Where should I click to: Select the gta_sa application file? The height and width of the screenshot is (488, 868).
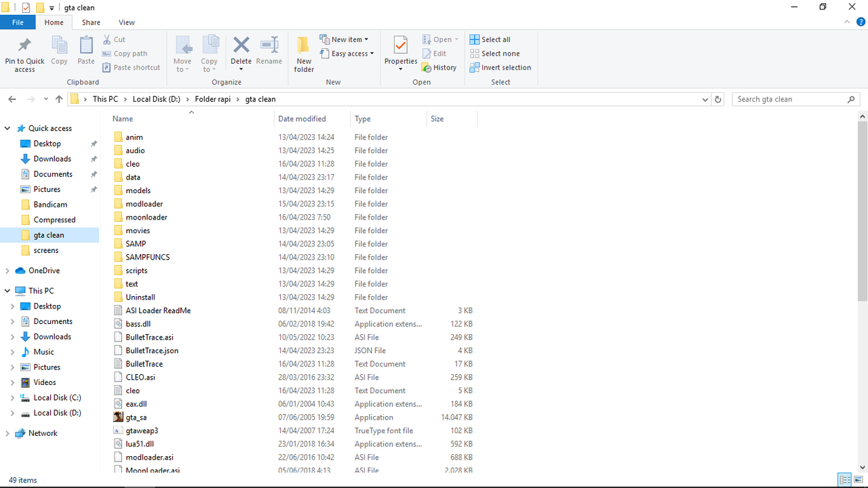136,417
